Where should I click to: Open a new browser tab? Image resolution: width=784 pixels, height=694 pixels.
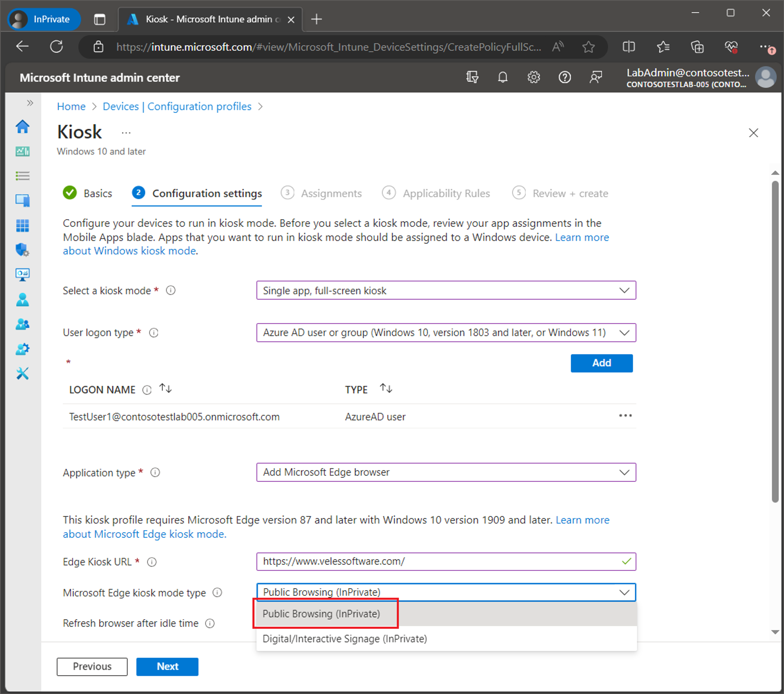pos(316,19)
